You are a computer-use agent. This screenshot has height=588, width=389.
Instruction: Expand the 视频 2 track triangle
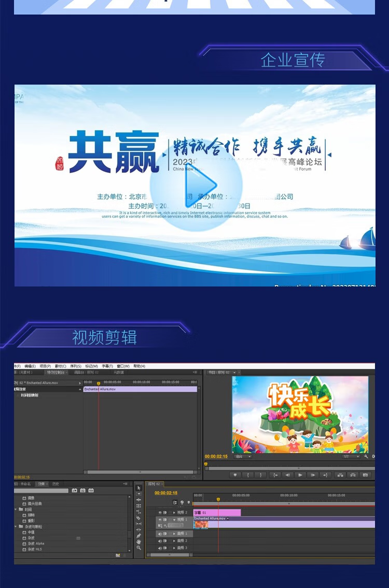174,512
